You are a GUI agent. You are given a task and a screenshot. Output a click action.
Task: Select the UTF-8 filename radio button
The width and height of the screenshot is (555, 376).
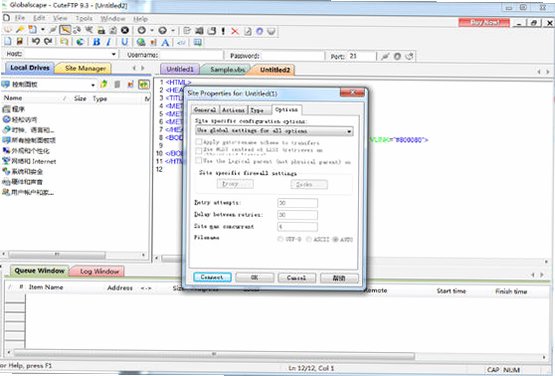click(280, 239)
